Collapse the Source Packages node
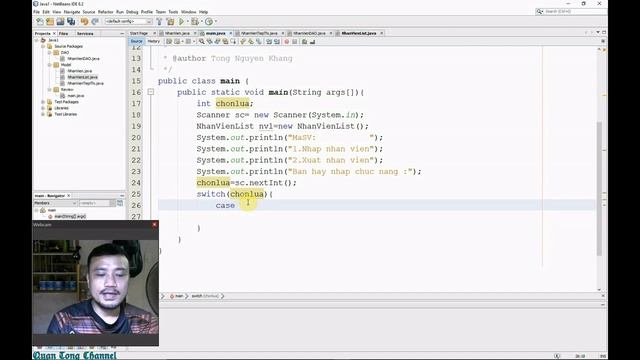640x360 pixels. click(43, 46)
